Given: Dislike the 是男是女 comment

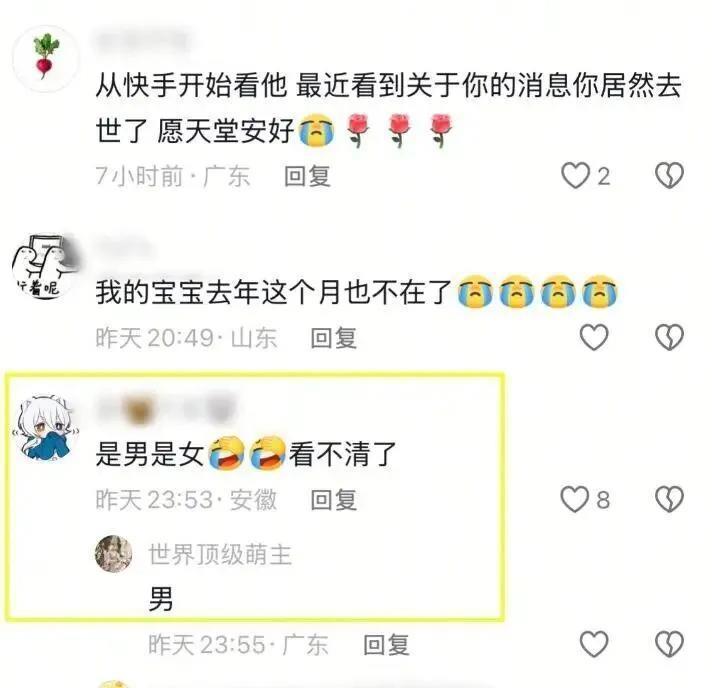Looking at the screenshot, I should 669,500.
